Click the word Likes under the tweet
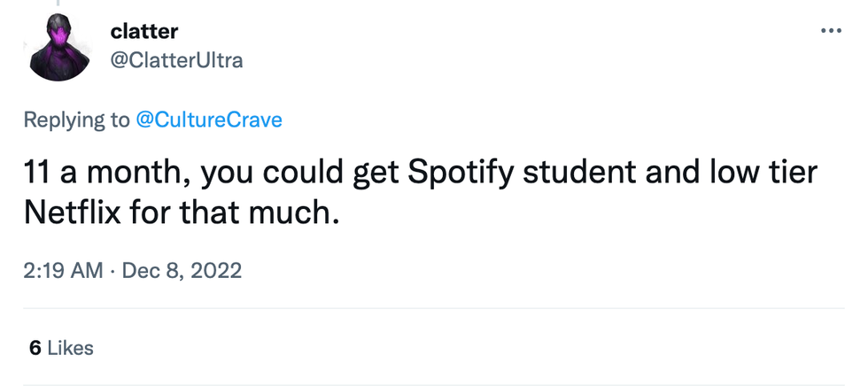868x386 pixels. pos(70,348)
